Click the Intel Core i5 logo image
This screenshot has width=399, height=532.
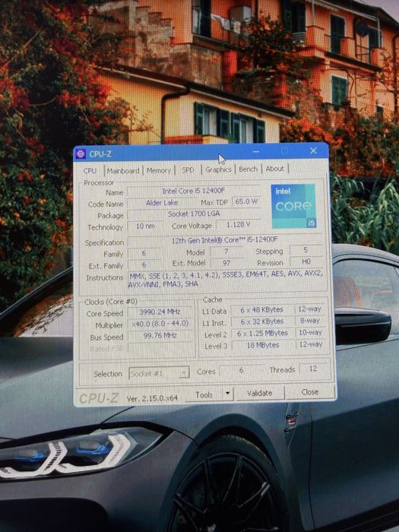click(x=293, y=206)
